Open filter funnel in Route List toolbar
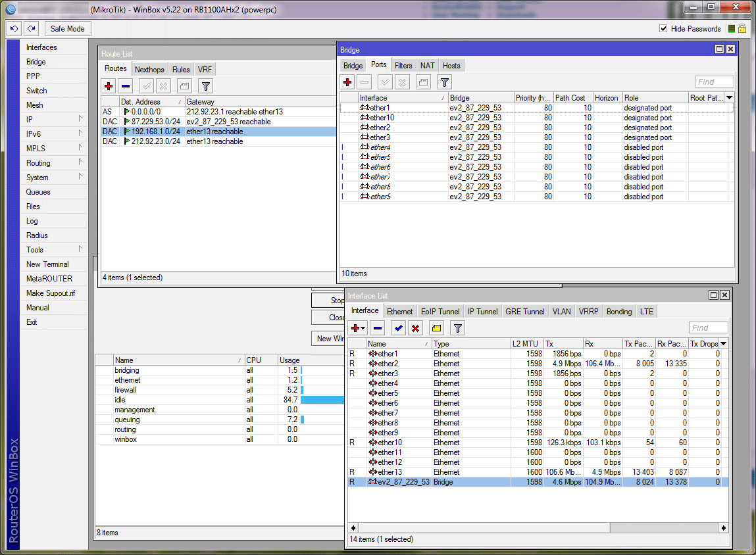Screen dimensions: 756x555 point(206,86)
